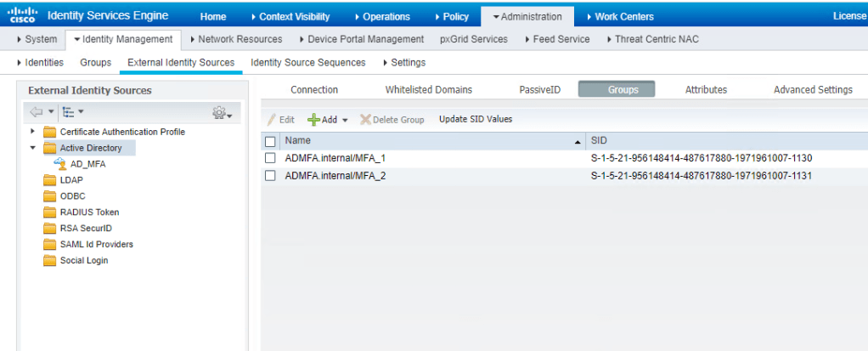This screenshot has width=868, height=351.
Task: Click the back arrow in sources panel
Action: click(36, 112)
